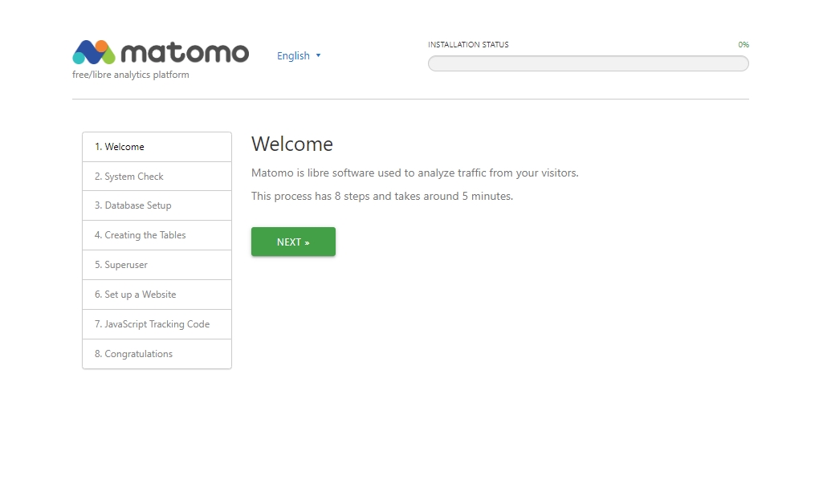Click the Matomo is libre software sentence

414,173
